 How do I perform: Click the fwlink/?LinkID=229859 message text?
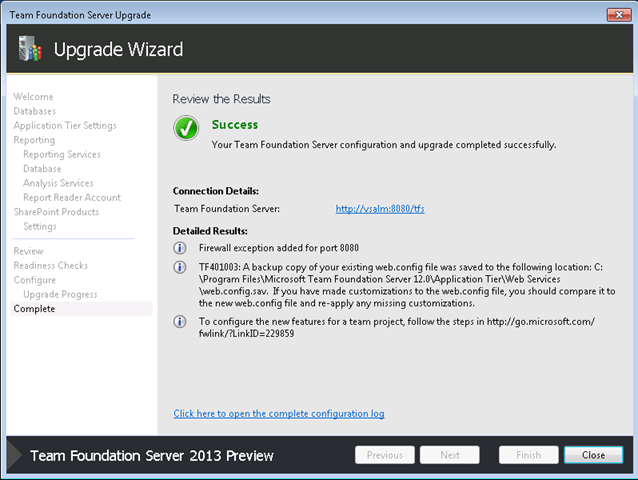(x=397, y=327)
